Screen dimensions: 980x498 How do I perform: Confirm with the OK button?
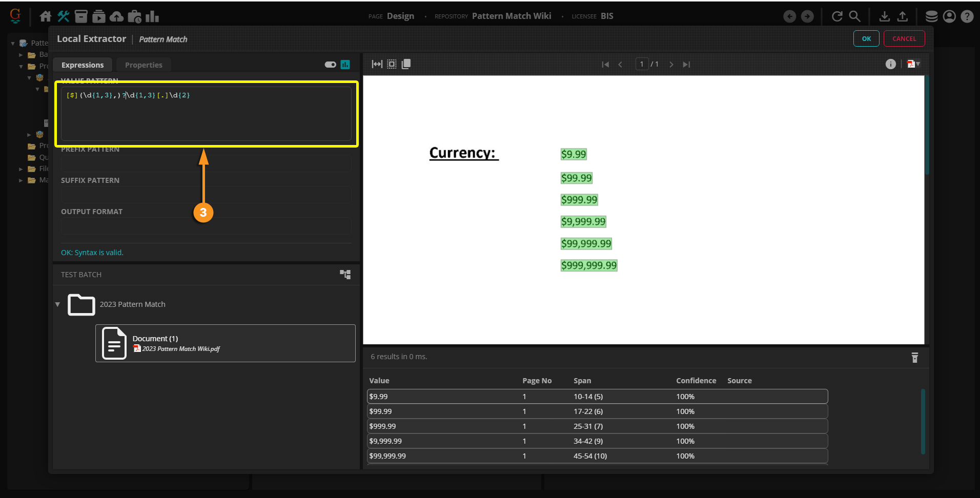click(x=866, y=38)
